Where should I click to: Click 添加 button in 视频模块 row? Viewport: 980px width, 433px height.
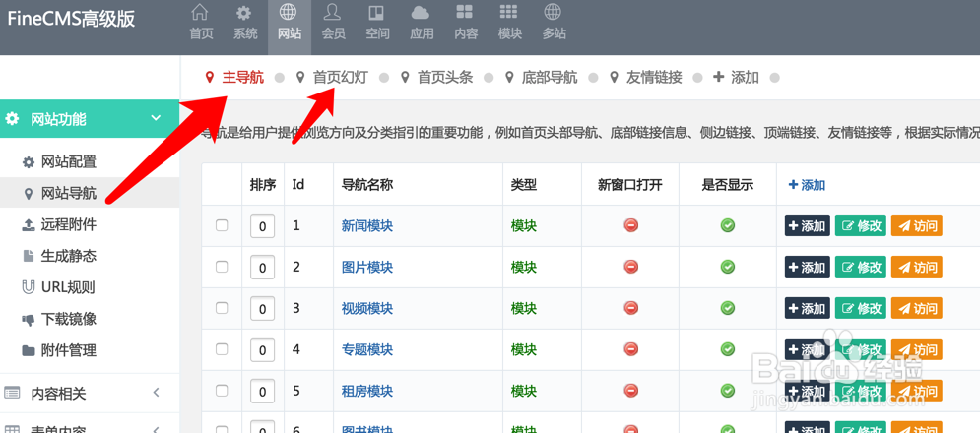click(808, 308)
